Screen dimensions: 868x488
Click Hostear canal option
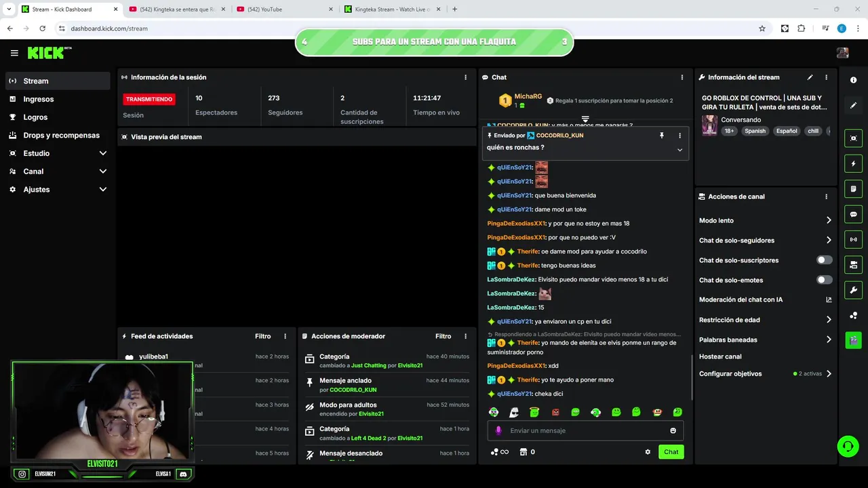pyautogui.click(x=720, y=357)
